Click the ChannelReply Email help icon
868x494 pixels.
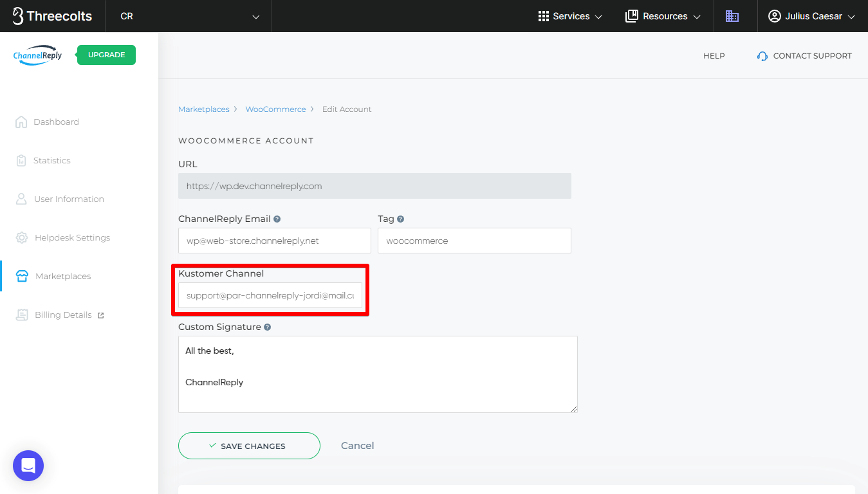pos(277,219)
